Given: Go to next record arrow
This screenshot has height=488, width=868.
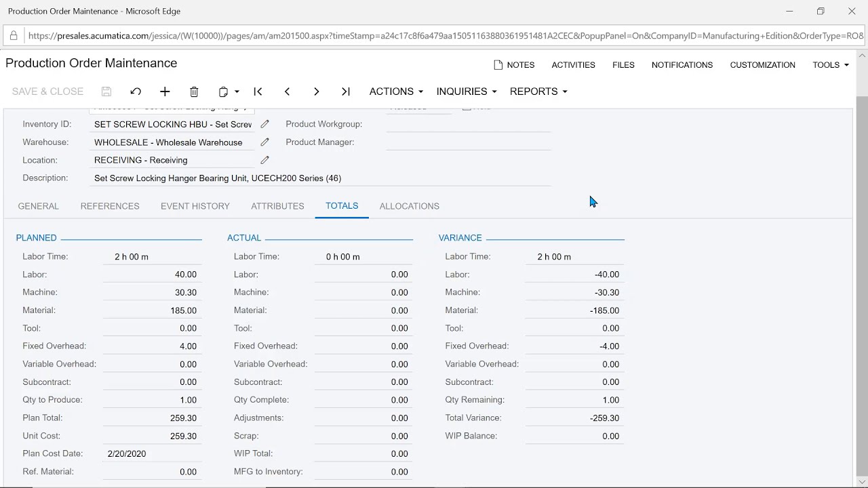Looking at the screenshot, I should (x=316, y=91).
